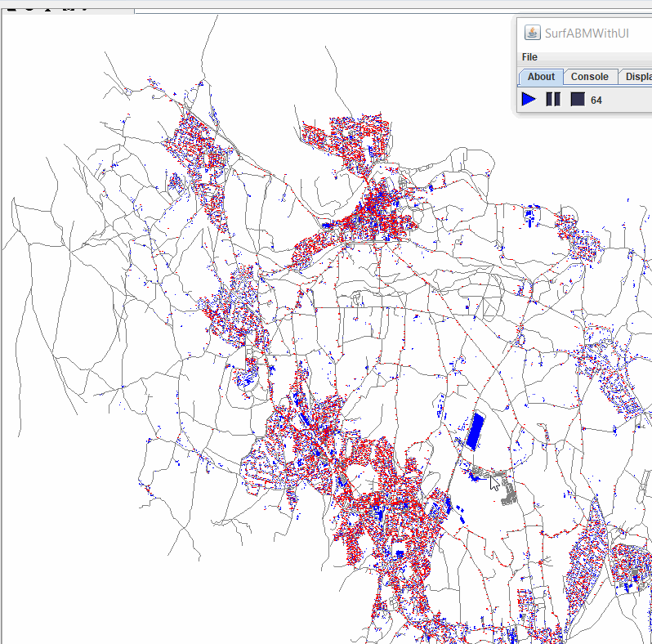This screenshot has height=644, width=652.
Task: Start the simulation with the blue Play button
Action: (529, 99)
